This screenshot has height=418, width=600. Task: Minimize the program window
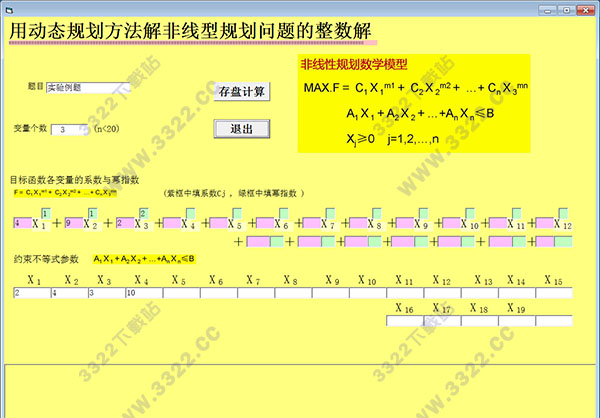pos(548,10)
